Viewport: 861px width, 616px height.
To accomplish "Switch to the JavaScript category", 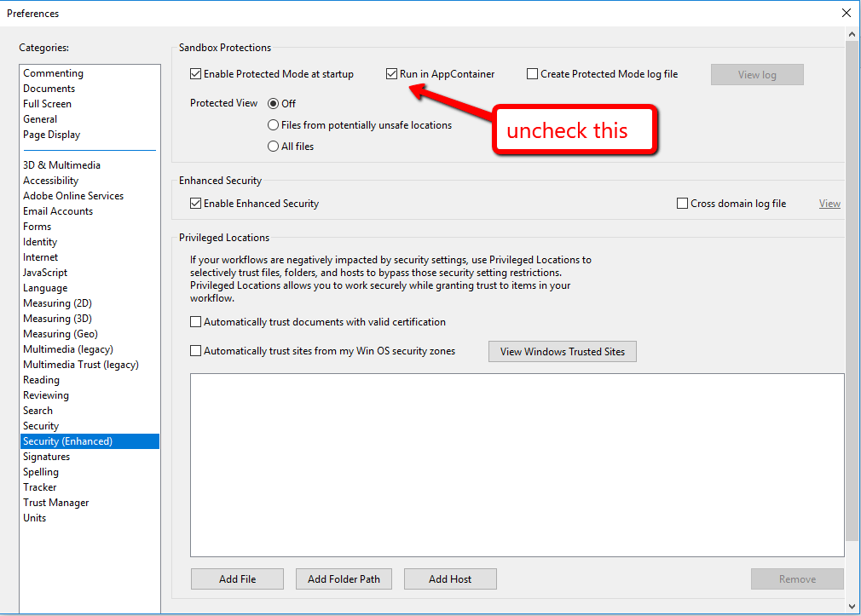I will tap(45, 272).
